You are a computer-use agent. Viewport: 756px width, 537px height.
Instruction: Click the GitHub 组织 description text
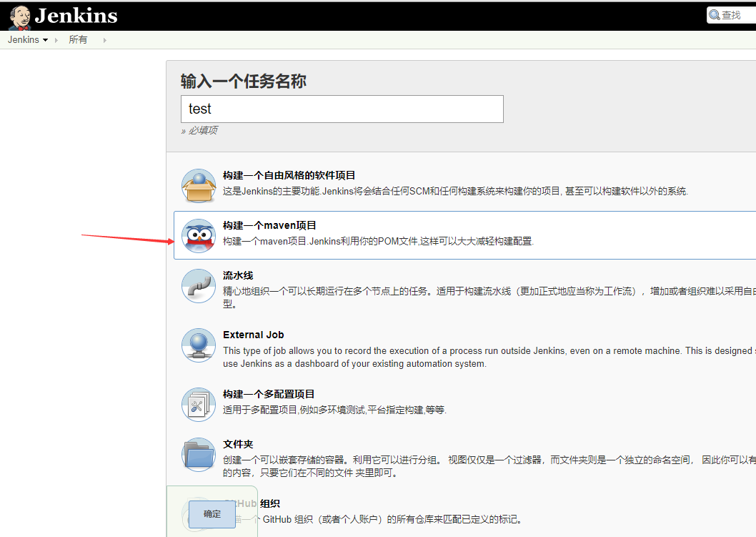(x=374, y=520)
